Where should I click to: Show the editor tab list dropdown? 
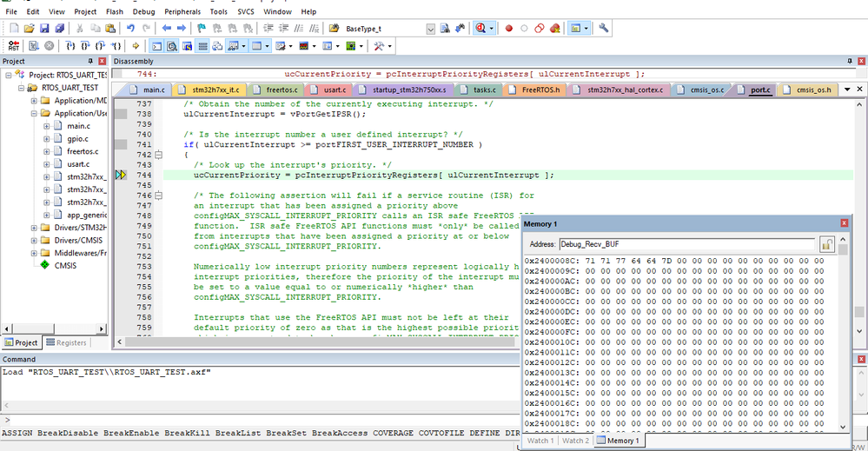coord(847,90)
